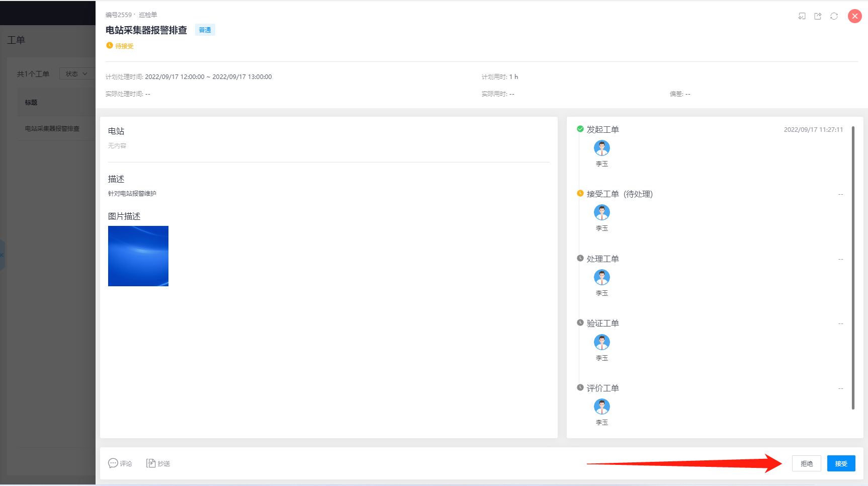Click the workflow timeline vertical scrollbar
Screen dimensions: 868x486
[x=853, y=268]
